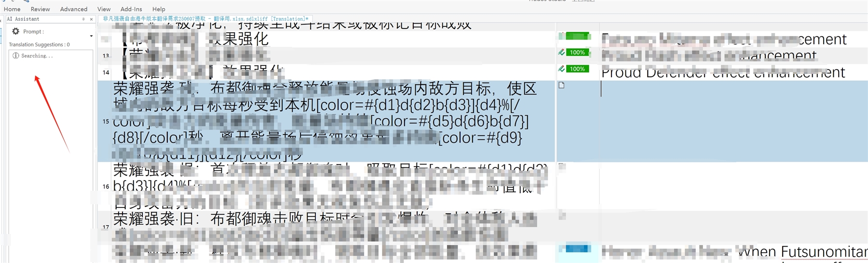
Task: Open the View ribbon tab
Action: (104, 9)
